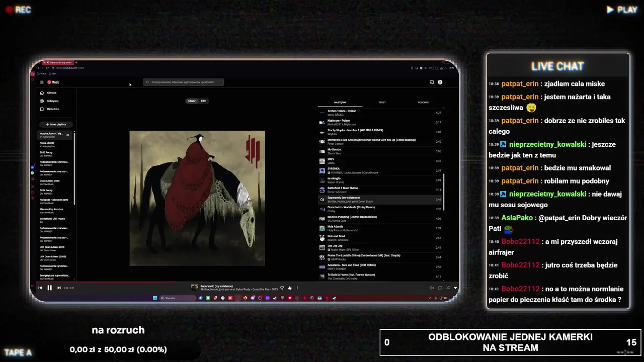Open the 2025 Recap playlist
The height and width of the screenshot is (362, 644).
[x=55, y=154]
